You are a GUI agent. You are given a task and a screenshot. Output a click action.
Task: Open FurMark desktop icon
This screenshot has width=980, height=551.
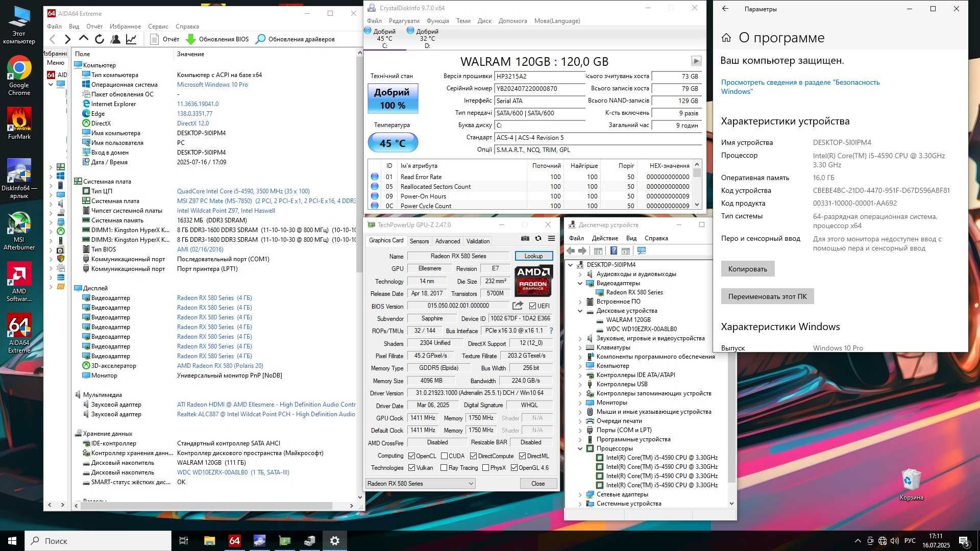19,123
